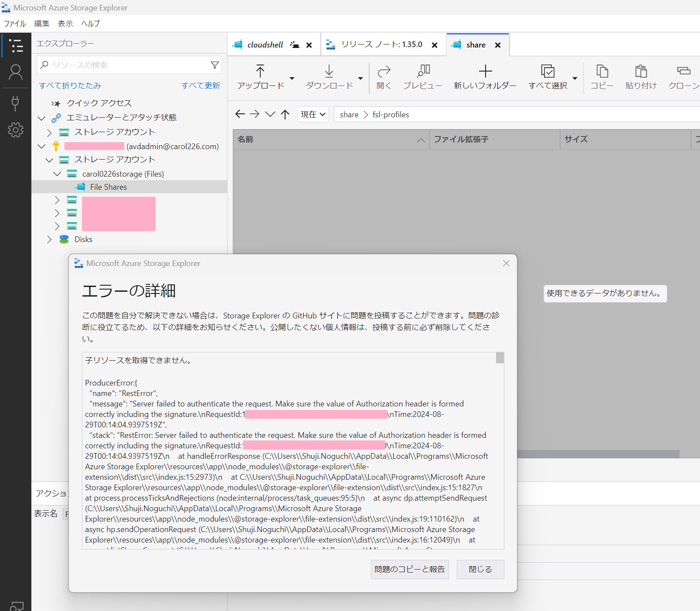This screenshot has height=611, width=700.
Task: Collapse the subscription's ストレージ アカウント node
Action: click(x=49, y=160)
